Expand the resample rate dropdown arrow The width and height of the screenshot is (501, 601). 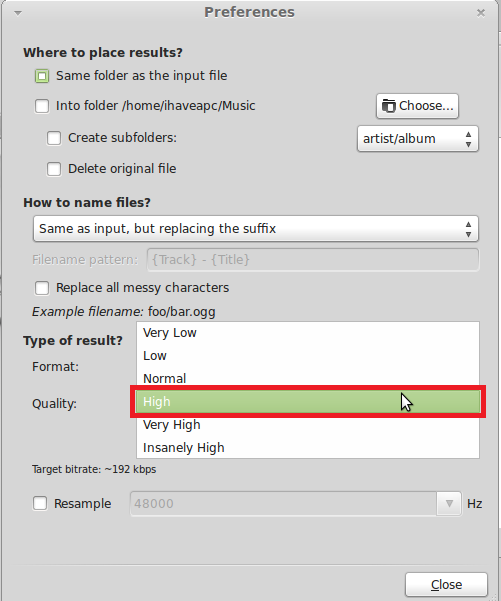(449, 503)
